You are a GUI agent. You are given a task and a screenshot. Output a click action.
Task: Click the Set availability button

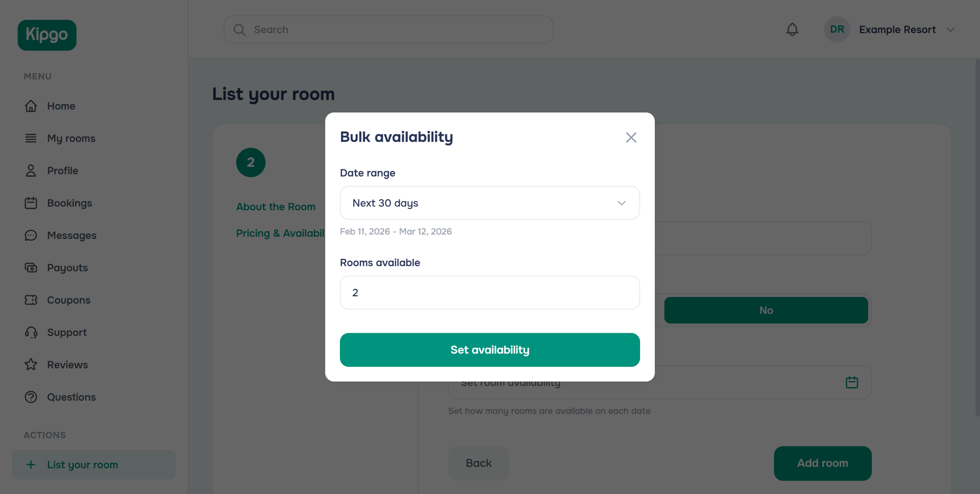[489, 350]
